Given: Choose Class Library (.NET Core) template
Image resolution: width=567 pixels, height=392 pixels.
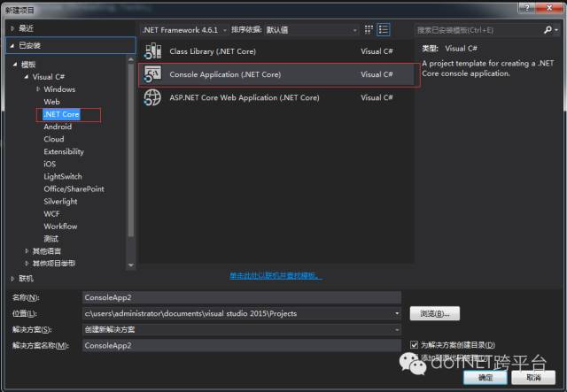Looking at the screenshot, I should (276, 51).
